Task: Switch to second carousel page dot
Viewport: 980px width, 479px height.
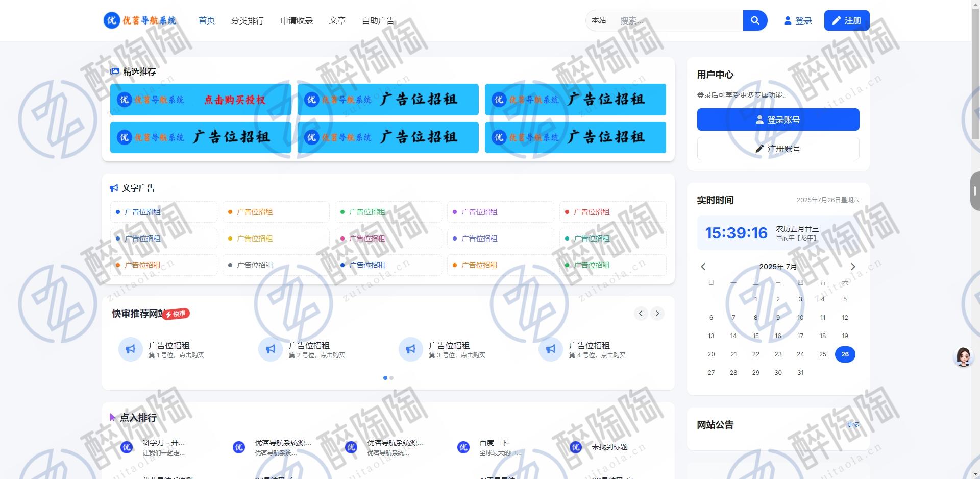Action: (391, 378)
